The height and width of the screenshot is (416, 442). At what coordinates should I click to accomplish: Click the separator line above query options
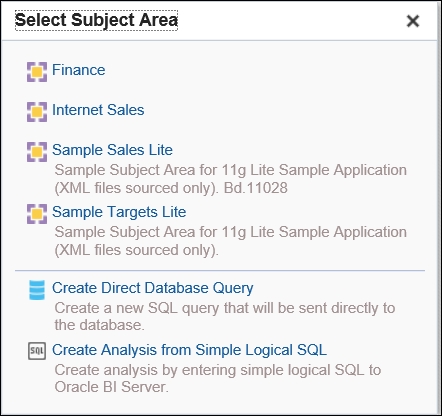point(220,271)
